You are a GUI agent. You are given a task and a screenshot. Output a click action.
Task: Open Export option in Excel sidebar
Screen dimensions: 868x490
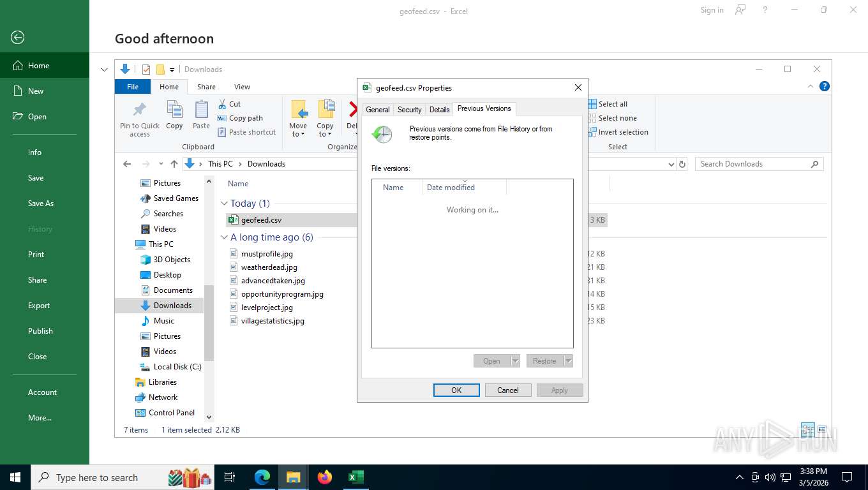pos(45,305)
